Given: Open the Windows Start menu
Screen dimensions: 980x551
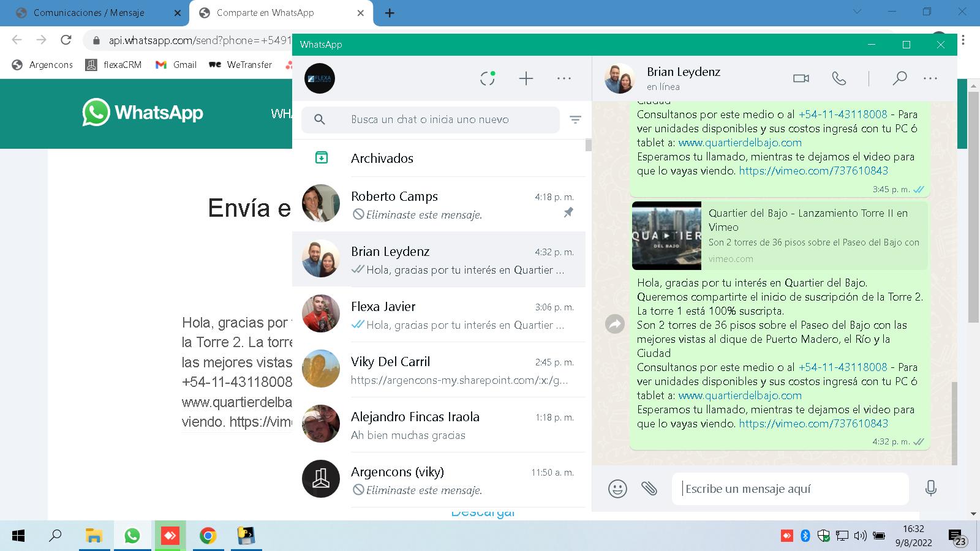Looking at the screenshot, I should (18, 536).
